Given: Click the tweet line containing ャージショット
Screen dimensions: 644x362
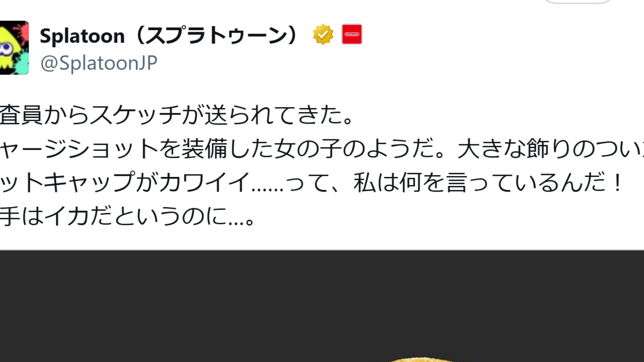Looking at the screenshot, I should [322, 149].
